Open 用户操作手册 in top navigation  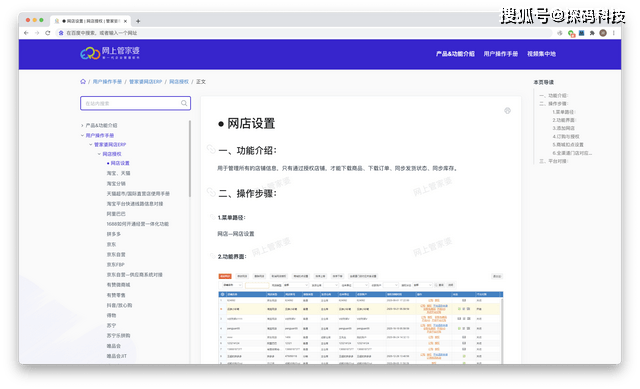click(500, 54)
